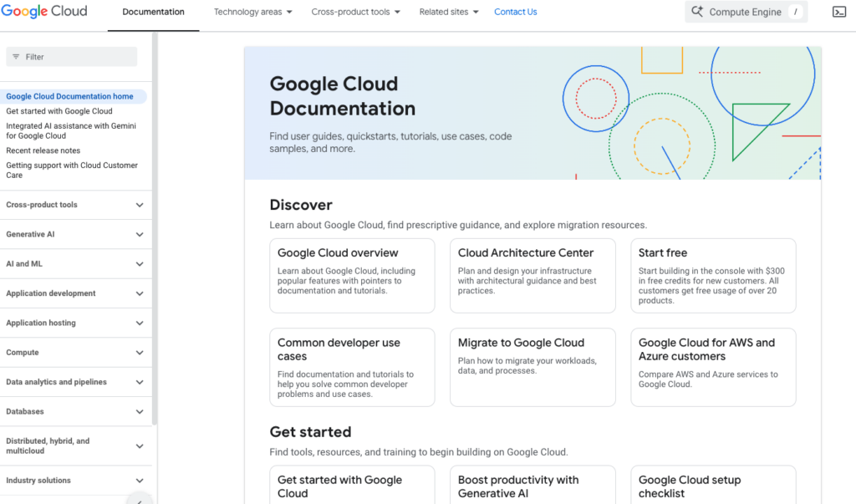The image size is (856, 504).
Task: Click the Discover section heading
Action: tap(301, 205)
